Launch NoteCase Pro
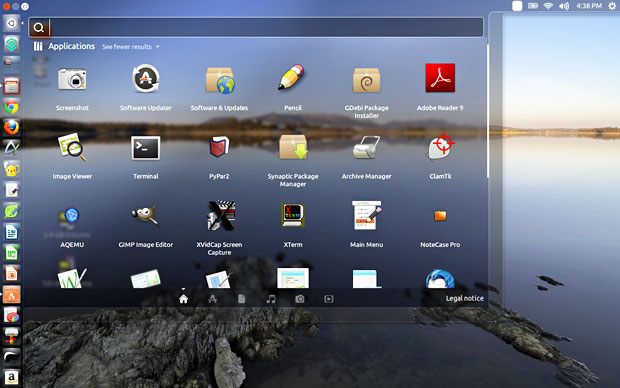620x388 pixels. [x=440, y=216]
